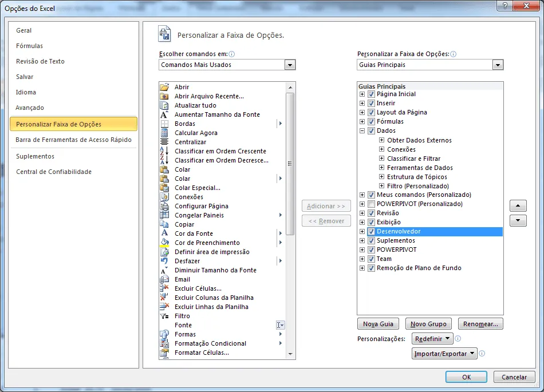544x392 pixels.
Task: Click the Excluir Colunas da Planilha icon
Action: [164, 298]
